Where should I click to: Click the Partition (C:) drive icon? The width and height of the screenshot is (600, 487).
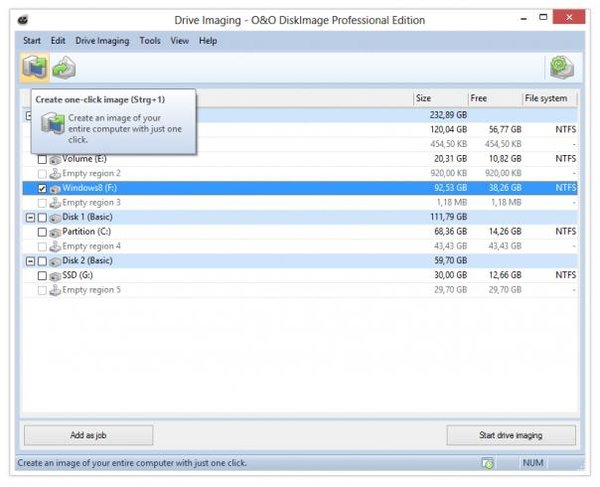(55, 232)
